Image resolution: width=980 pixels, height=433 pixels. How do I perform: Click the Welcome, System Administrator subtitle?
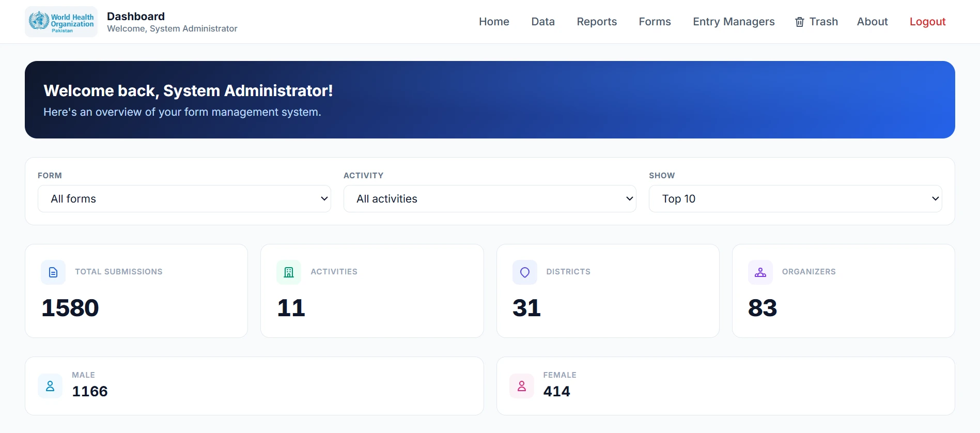pos(172,29)
